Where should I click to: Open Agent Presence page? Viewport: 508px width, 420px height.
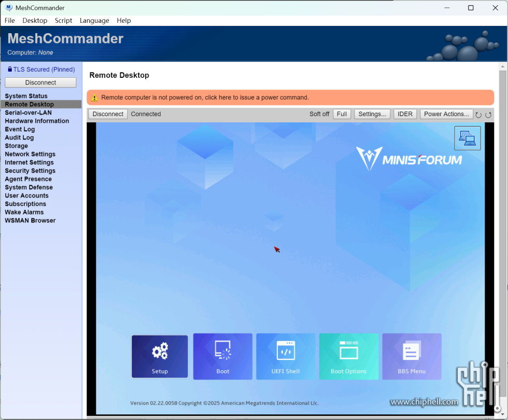(28, 179)
